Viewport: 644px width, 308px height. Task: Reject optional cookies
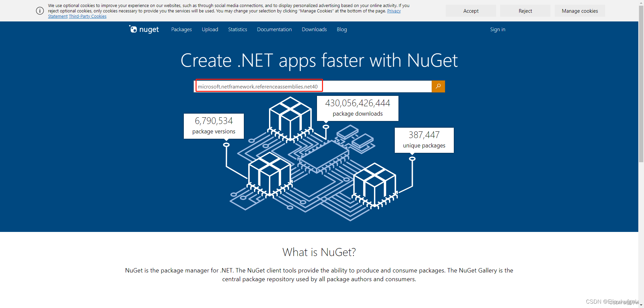[525, 11]
